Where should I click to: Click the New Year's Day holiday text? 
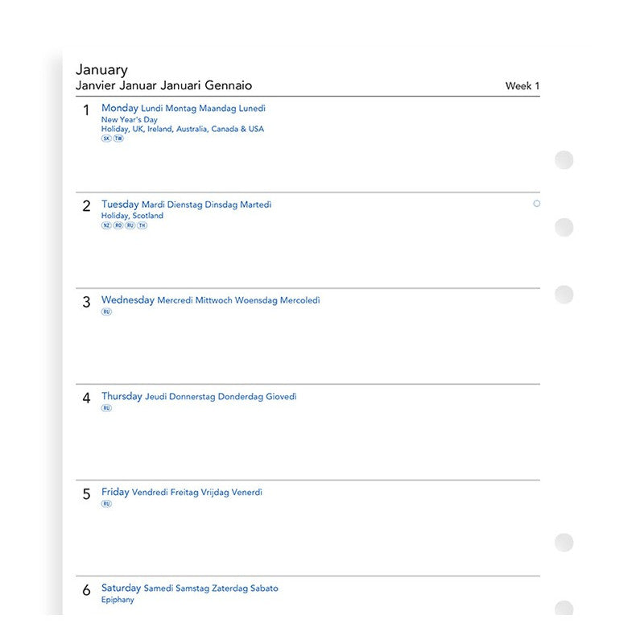[x=130, y=119]
